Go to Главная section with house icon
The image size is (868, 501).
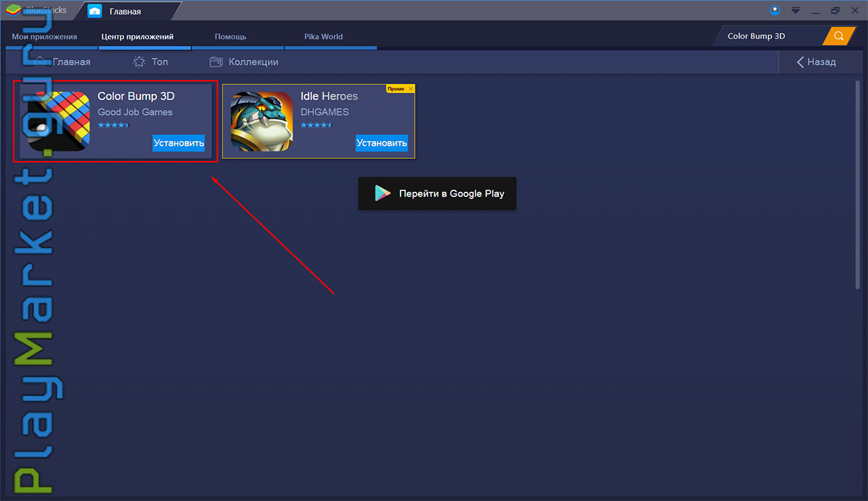pos(62,61)
